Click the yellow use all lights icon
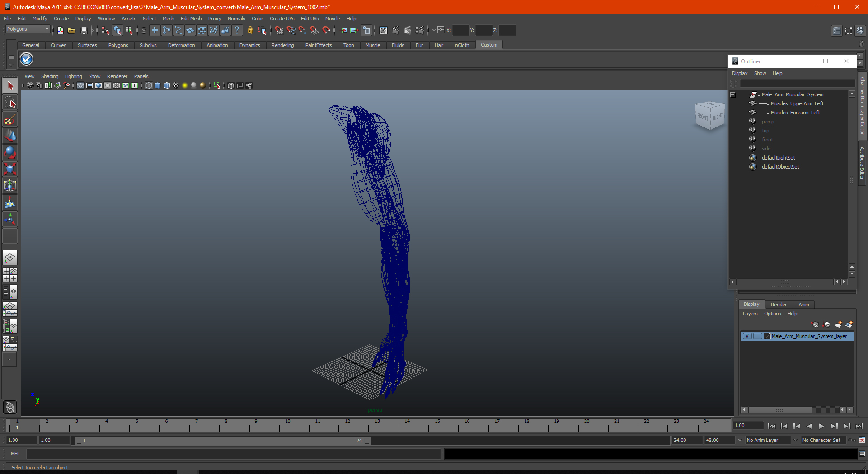This screenshot has width=868, height=474. [185, 85]
